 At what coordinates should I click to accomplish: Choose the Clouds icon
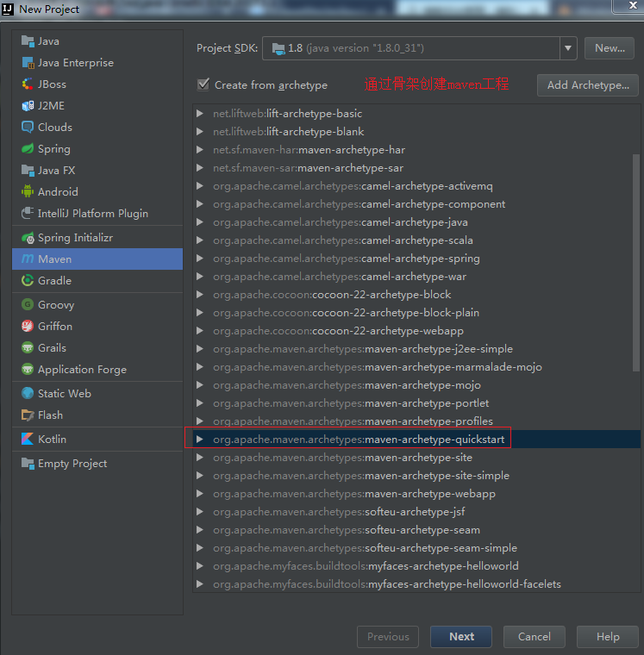click(x=28, y=127)
